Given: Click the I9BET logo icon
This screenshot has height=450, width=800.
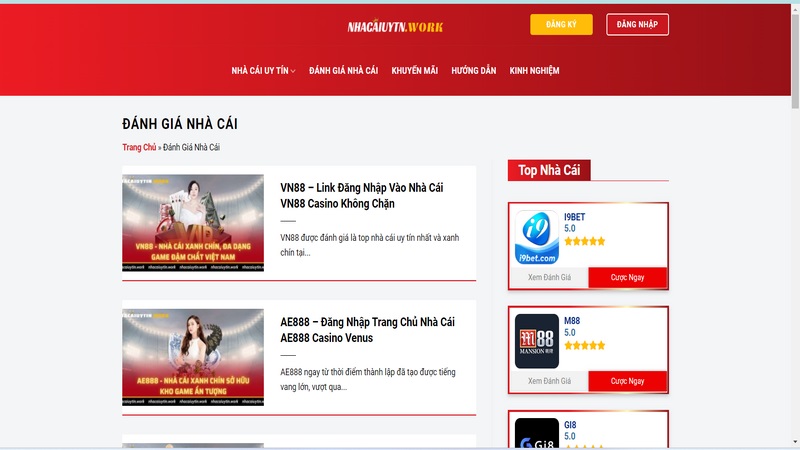Looking at the screenshot, I should (537, 237).
